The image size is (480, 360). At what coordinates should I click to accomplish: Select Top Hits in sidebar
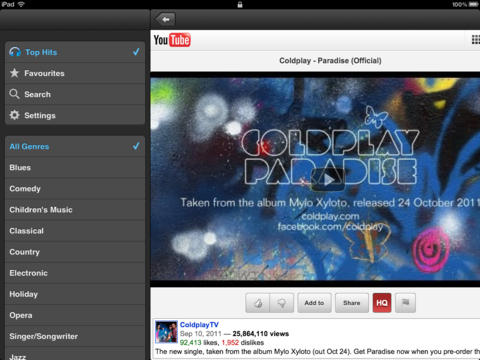(x=75, y=52)
